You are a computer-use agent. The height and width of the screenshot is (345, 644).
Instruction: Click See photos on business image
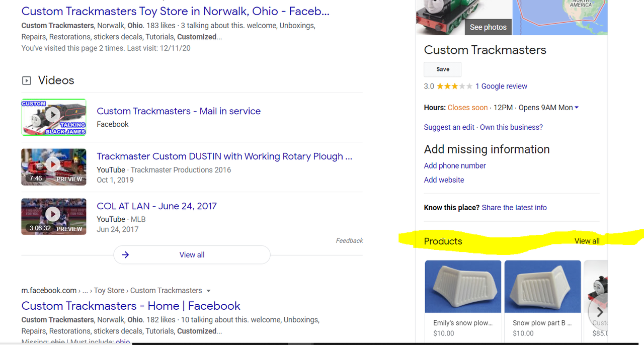(488, 27)
